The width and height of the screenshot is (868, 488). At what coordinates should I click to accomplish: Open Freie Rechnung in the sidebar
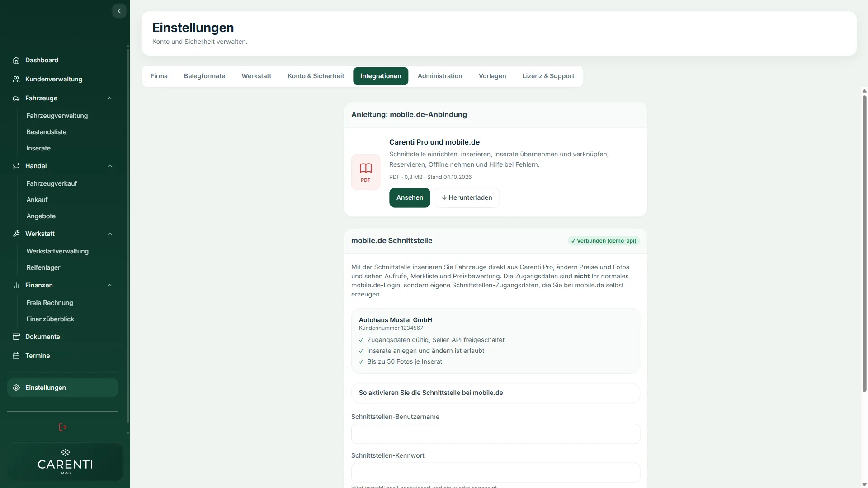49,303
